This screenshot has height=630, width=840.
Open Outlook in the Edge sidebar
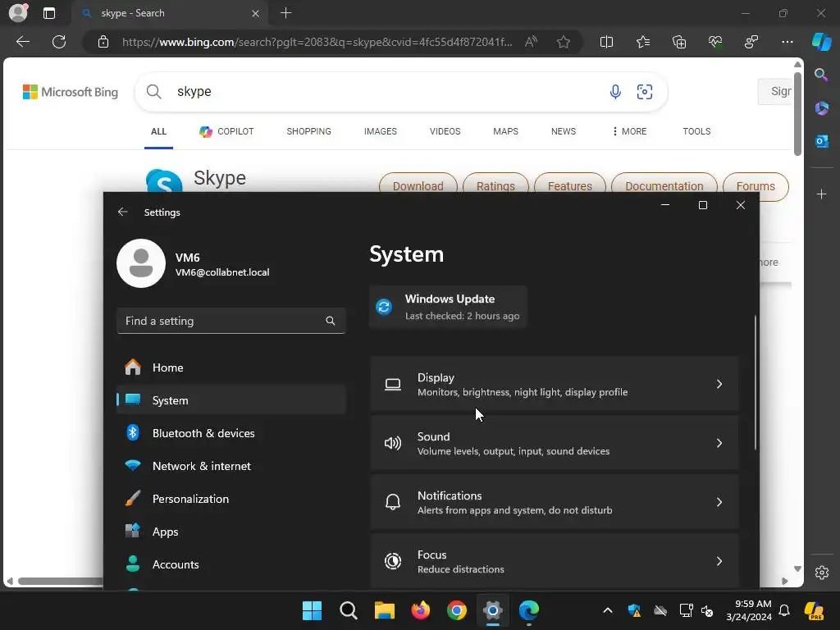pyautogui.click(x=821, y=141)
